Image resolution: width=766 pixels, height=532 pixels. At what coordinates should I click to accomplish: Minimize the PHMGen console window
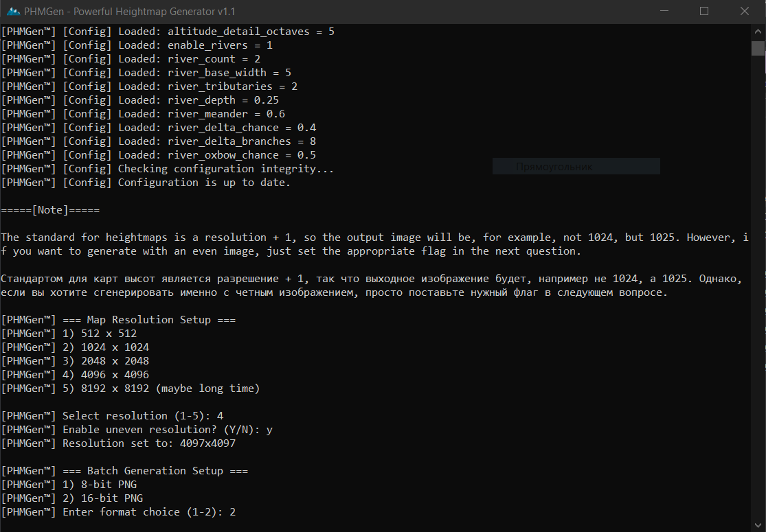pyautogui.click(x=662, y=11)
